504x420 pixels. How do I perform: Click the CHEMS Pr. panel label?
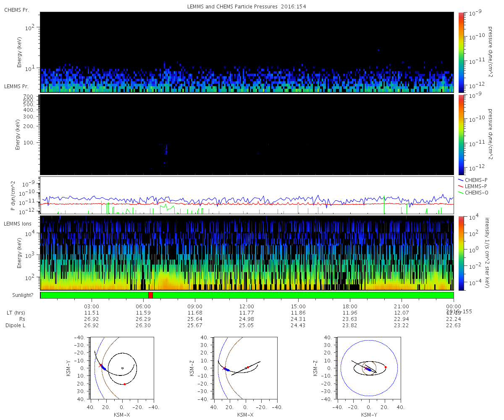[16, 9]
